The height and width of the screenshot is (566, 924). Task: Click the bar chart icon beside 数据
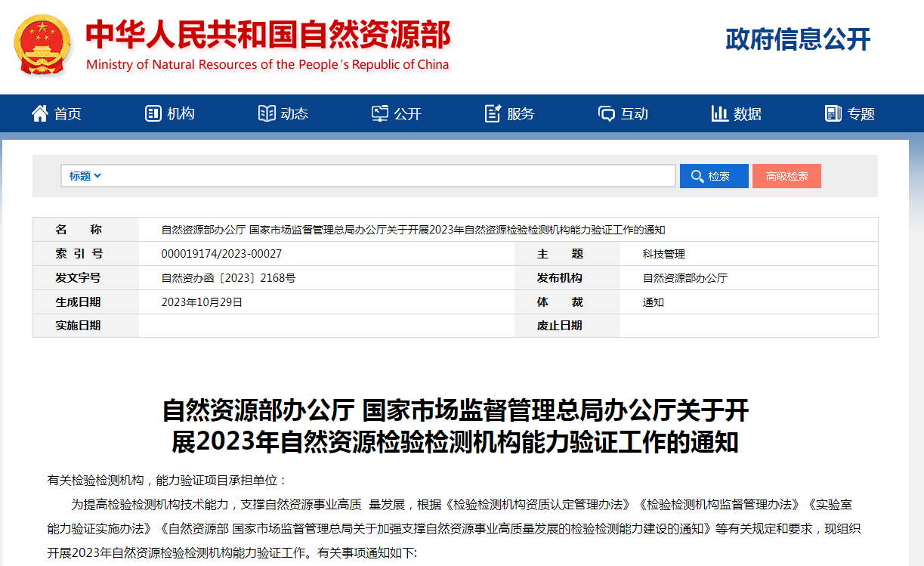pyautogui.click(x=720, y=113)
